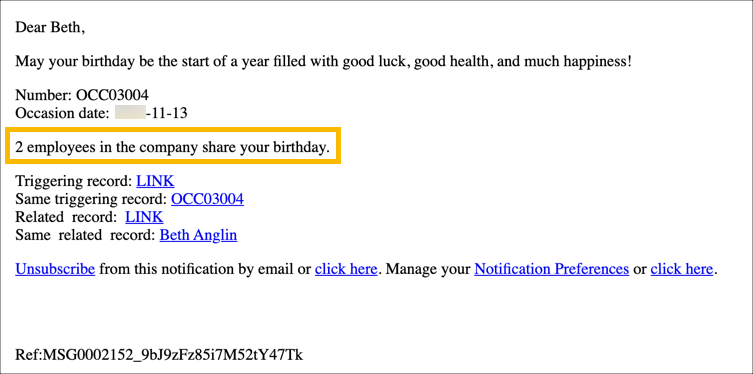
Task: Click the 'Dear Beth,' greeting text
Action: coord(50,28)
